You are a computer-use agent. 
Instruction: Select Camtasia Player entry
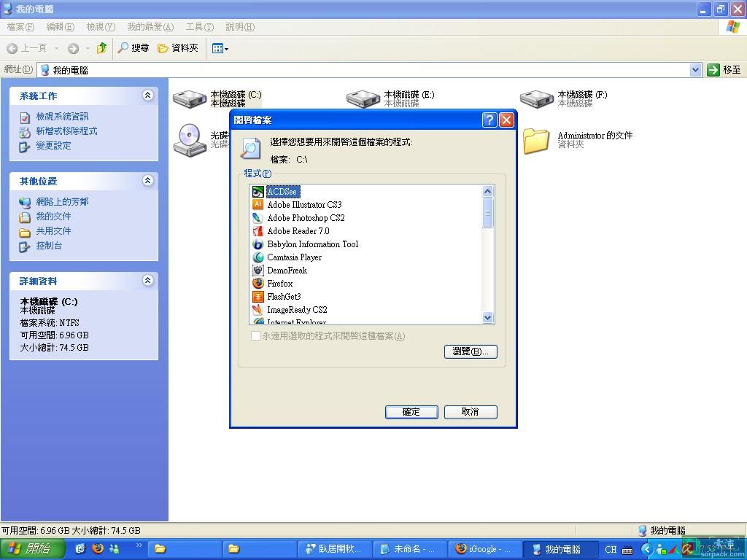point(294,257)
